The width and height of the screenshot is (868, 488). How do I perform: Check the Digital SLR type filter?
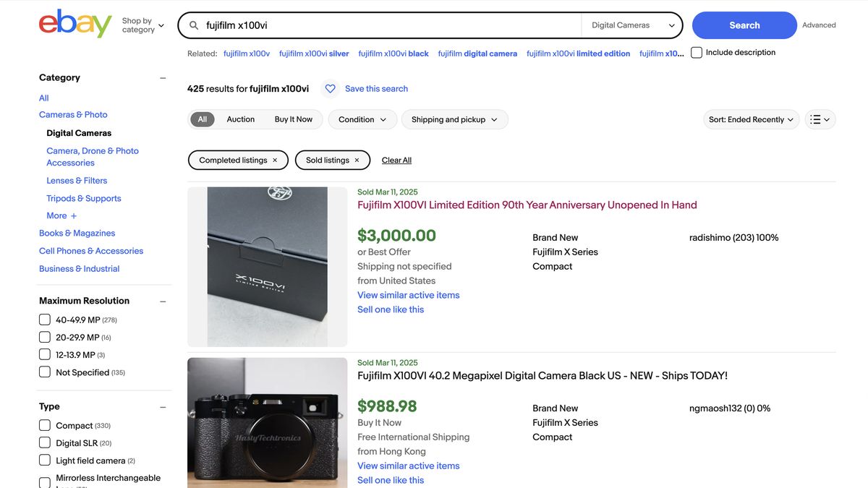click(45, 443)
